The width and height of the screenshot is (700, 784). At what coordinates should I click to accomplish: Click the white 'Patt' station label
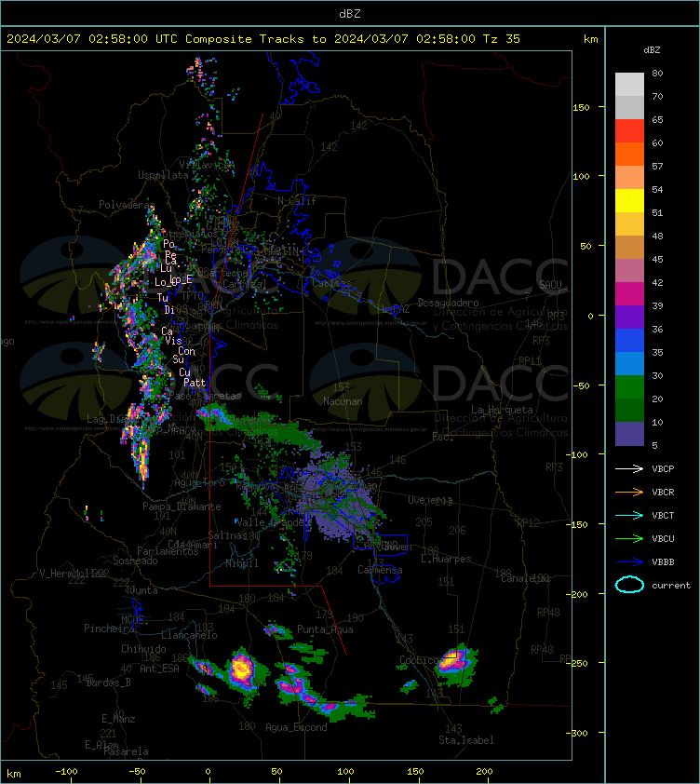195,383
